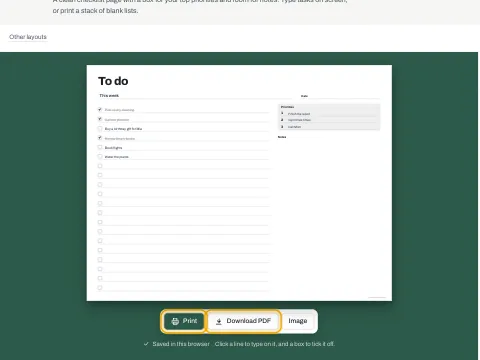Edit the birthday gift for Mia task text

coord(186,129)
